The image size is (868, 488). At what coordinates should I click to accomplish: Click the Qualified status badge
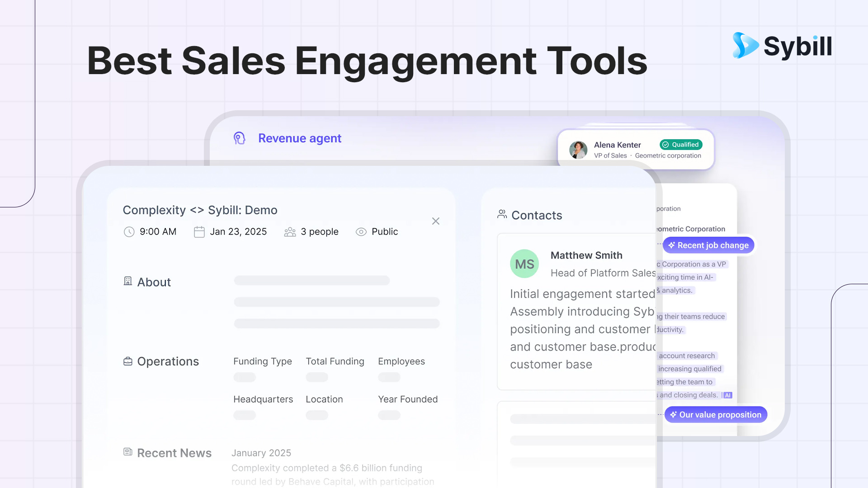pyautogui.click(x=681, y=145)
